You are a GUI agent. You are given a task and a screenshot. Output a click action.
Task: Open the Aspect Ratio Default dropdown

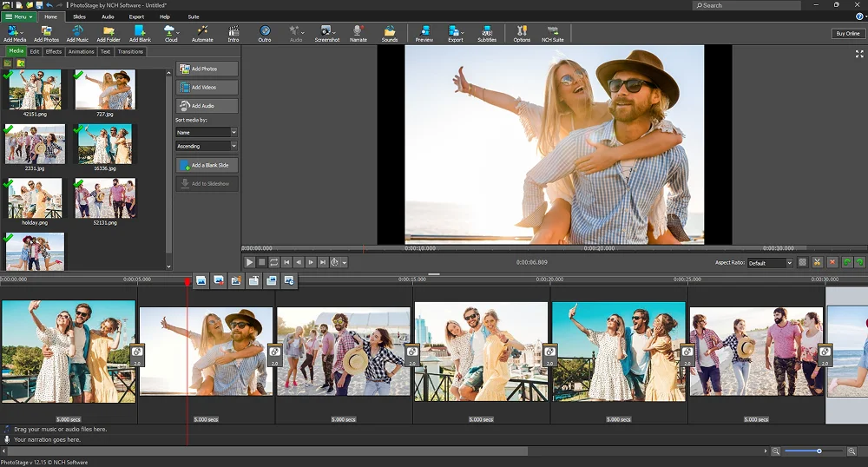770,263
